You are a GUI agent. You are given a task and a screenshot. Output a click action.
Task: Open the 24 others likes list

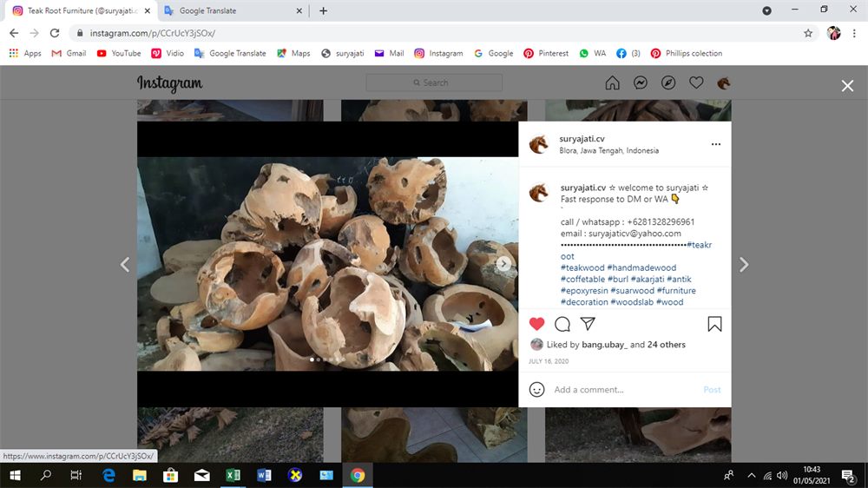(667, 345)
